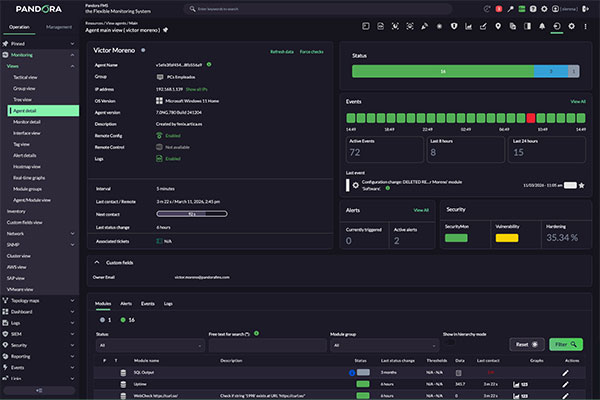
Task: Open the agent setup gear icon in agent toolbar
Action: click(571, 26)
